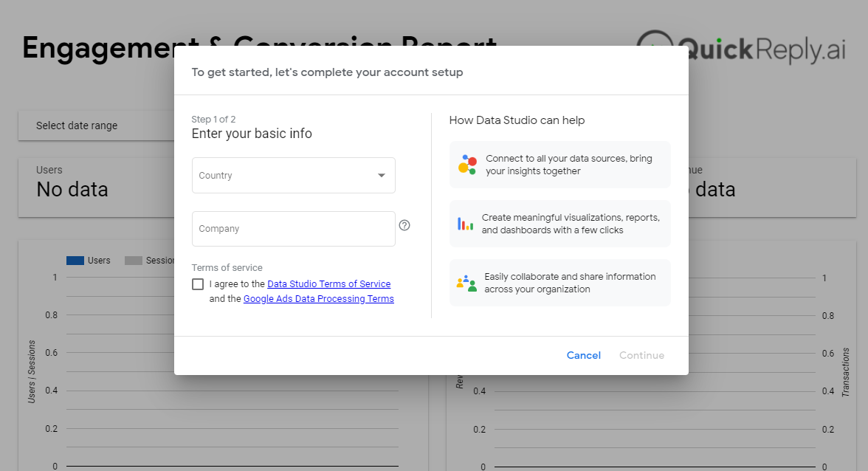The height and width of the screenshot is (471, 868).
Task: Click the QuickReply.ai logo in the report
Action: coord(741,49)
